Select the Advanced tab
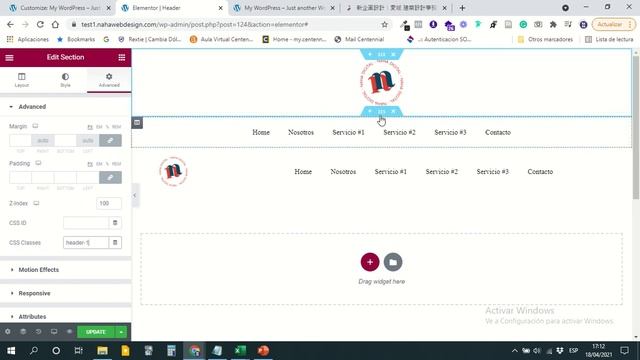This screenshot has width=640, height=360. pos(109,80)
